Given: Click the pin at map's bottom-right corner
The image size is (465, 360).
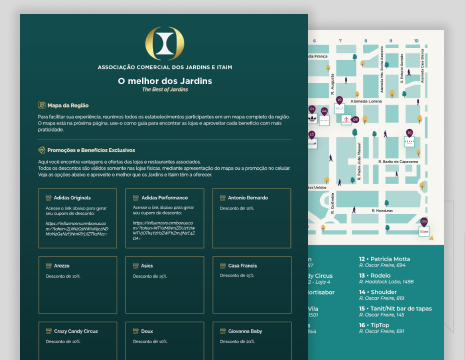Looking at the screenshot, I should click(424, 222).
